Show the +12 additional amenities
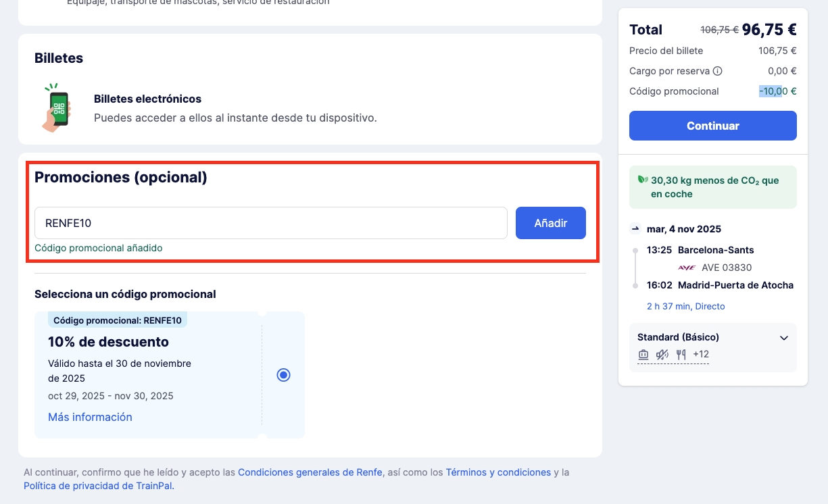This screenshot has height=504, width=828. (x=701, y=354)
